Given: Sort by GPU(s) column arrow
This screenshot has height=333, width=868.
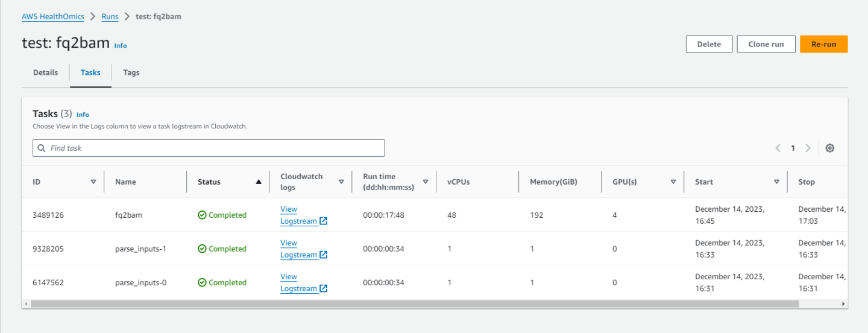Looking at the screenshot, I should point(673,182).
